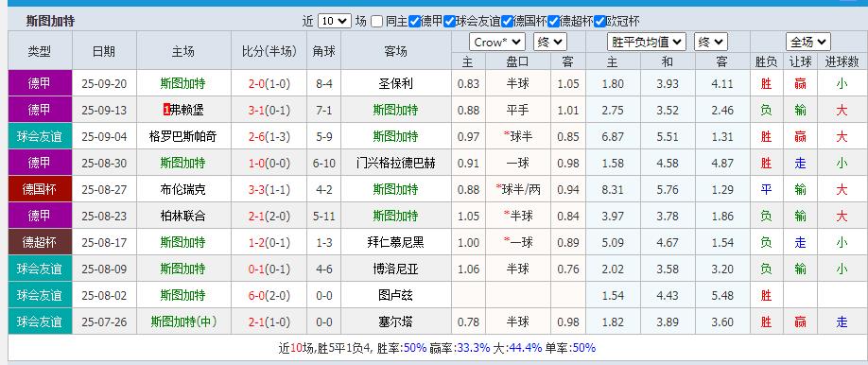Uncheck the 德国杯 filter checkbox
The width and height of the screenshot is (868, 365).
click(507, 22)
